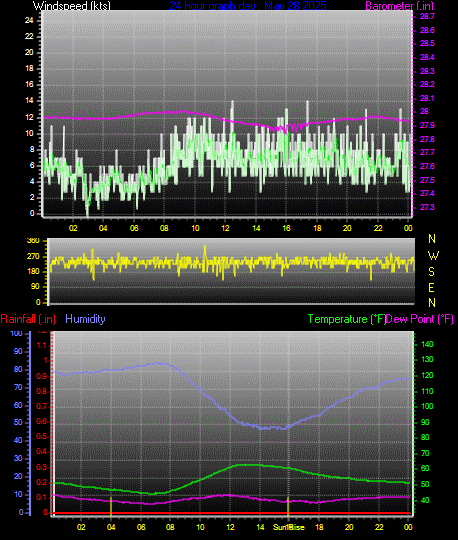Select the 28.3 value on the barometer axis

[427, 71]
